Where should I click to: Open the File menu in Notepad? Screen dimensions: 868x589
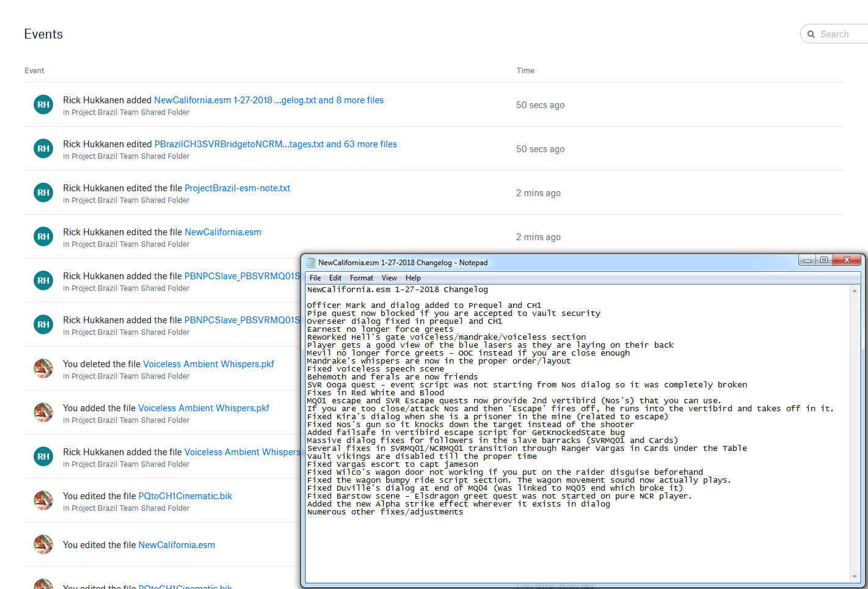[x=315, y=278]
